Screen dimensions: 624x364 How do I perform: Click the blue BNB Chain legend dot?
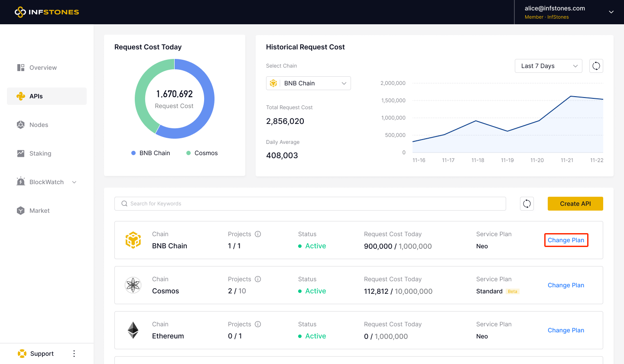133,153
